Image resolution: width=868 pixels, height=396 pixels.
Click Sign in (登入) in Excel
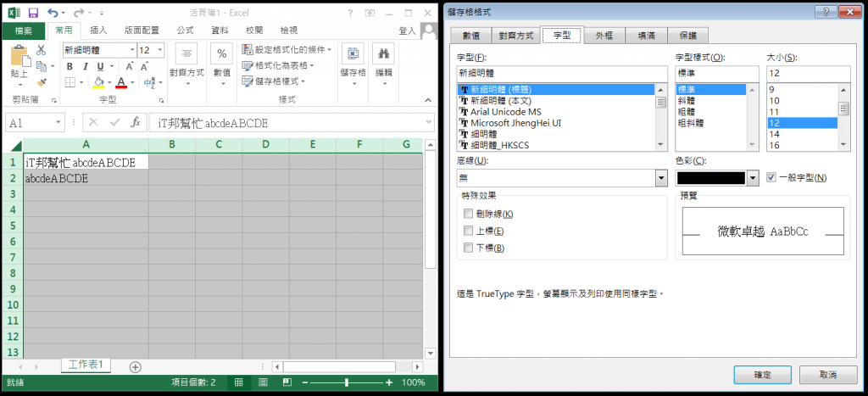(407, 31)
